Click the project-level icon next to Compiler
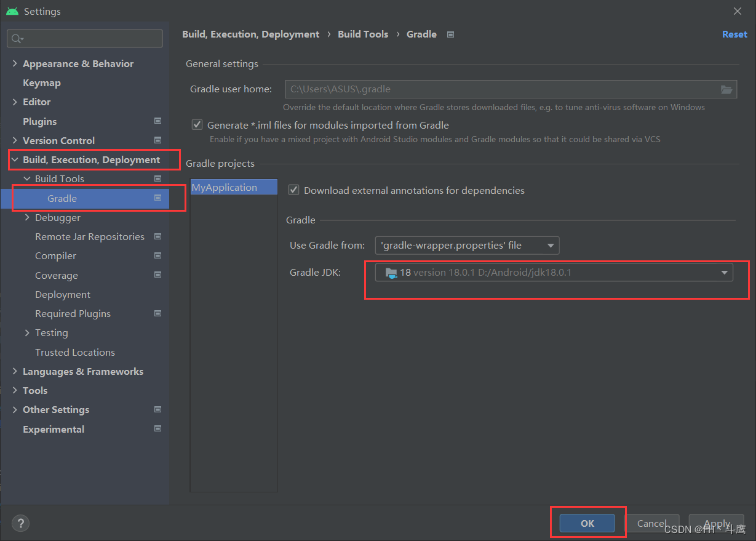Screen dimensions: 756x541 (x=158, y=255)
